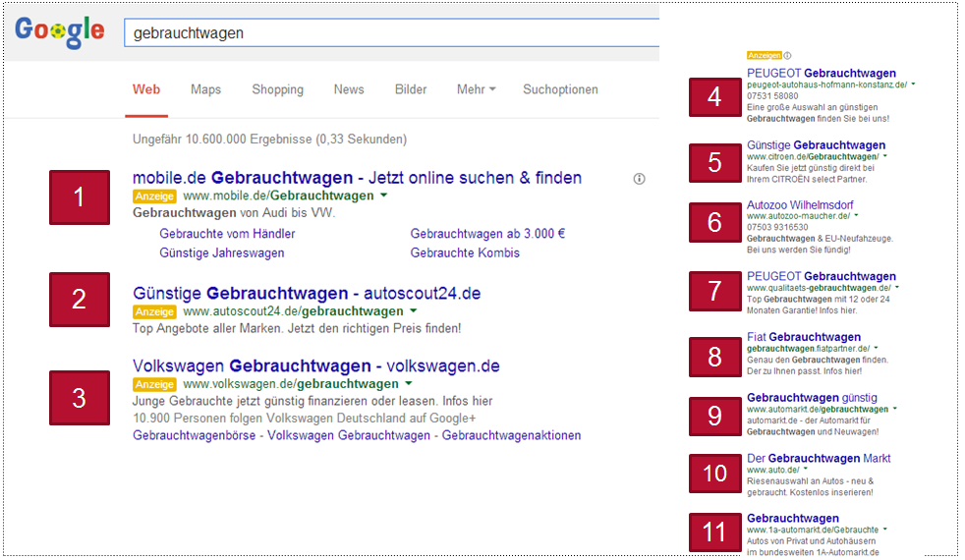
Task: Open PEUGEOT Gebrauchtwagen ad from autohaus-hofmann-konstanz
Action: coord(821,74)
